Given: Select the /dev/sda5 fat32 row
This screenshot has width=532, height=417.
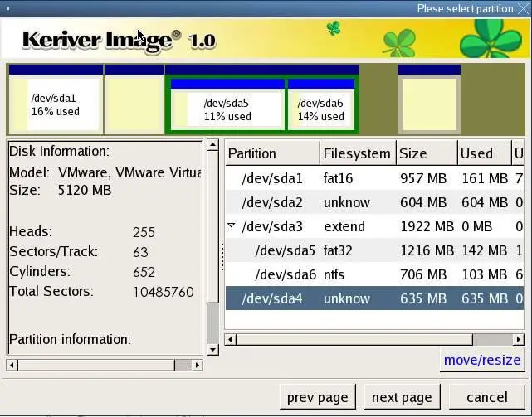Looking at the screenshot, I should pyautogui.click(x=374, y=250).
